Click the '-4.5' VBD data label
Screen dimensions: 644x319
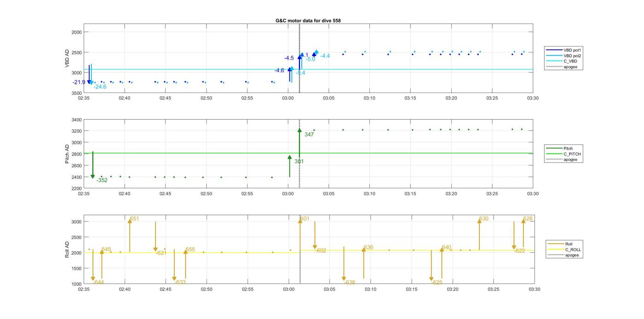pos(289,58)
